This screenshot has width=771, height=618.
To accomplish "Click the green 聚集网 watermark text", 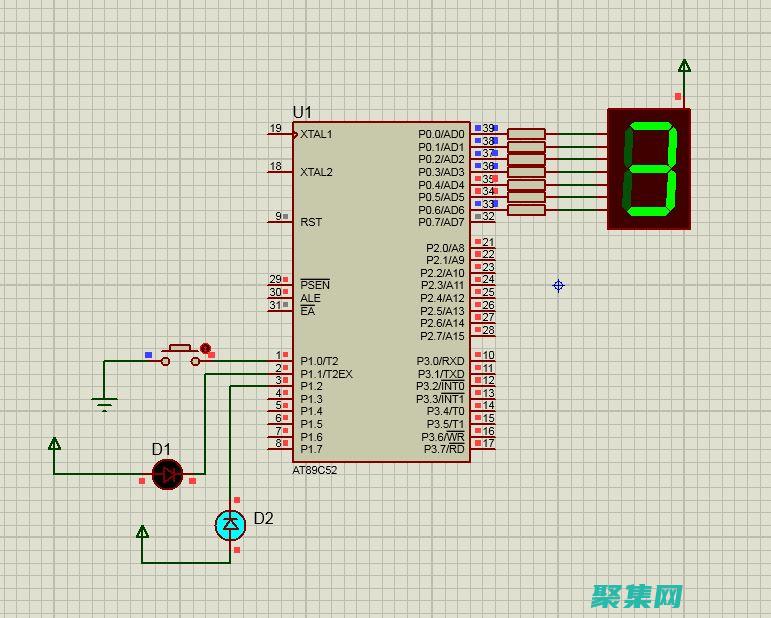I will click(x=636, y=597).
